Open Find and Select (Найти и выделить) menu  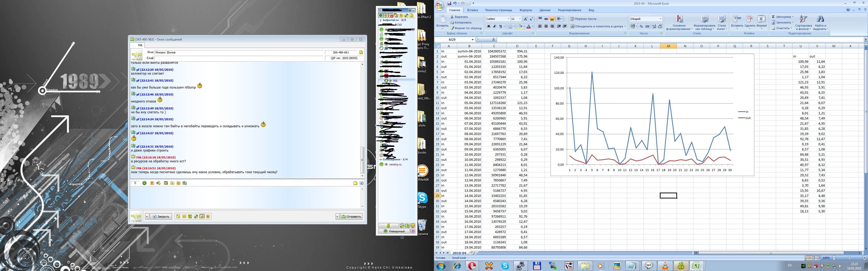pyautogui.click(x=820, y=23)
